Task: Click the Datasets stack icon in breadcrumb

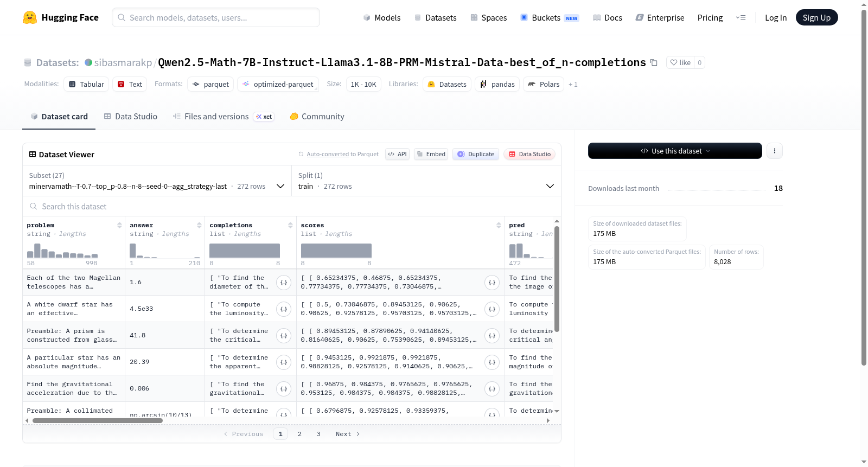Action: coord(28,62)
